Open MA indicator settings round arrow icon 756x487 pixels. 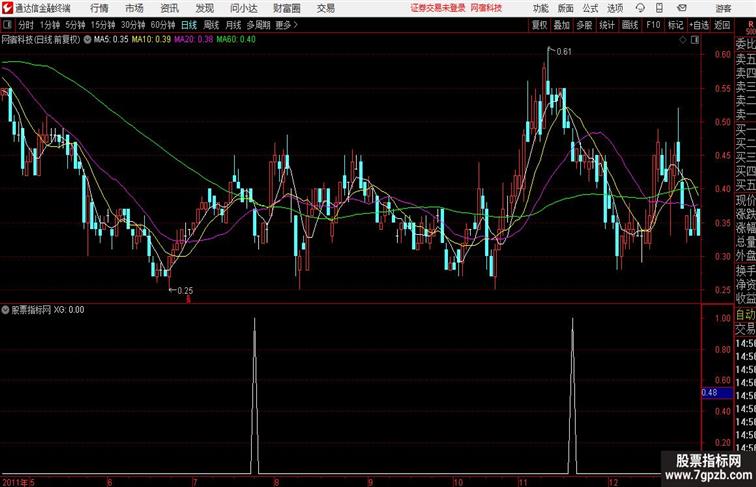(x=87, y=40)
